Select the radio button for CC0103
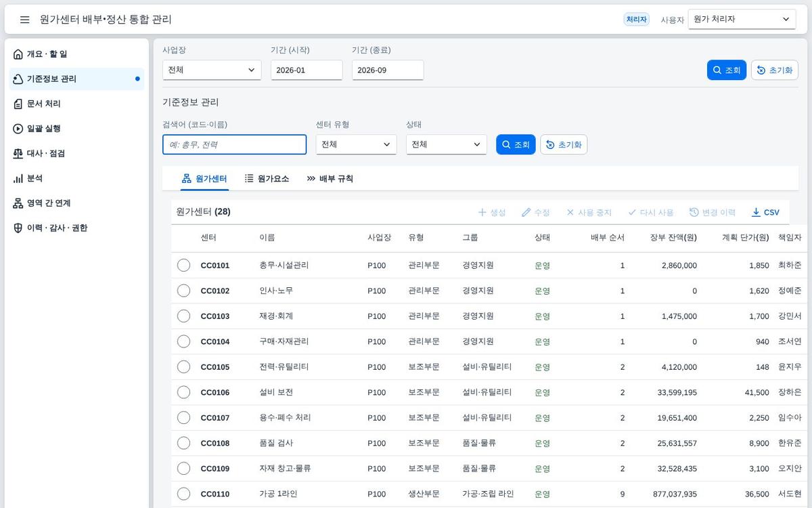The height and width of the screenshot is (508, 812). point(183,316)
